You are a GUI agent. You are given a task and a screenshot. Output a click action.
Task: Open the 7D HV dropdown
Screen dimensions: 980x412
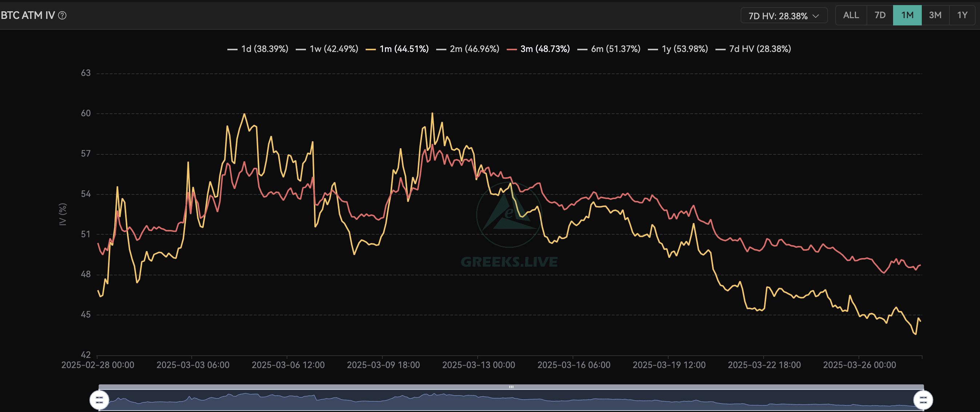[x=784, y=16]
